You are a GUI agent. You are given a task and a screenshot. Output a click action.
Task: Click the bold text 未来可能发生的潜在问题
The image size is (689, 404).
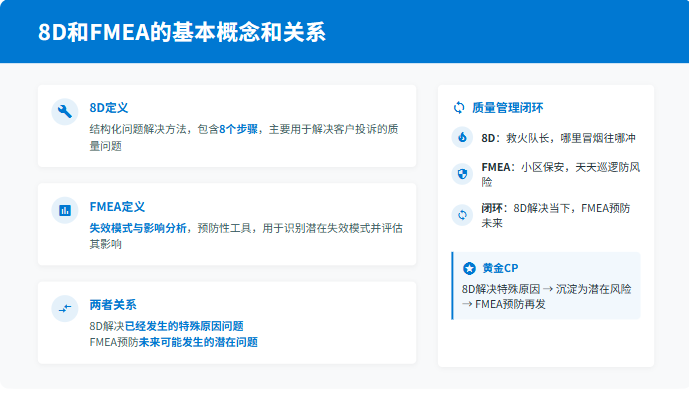198,342
